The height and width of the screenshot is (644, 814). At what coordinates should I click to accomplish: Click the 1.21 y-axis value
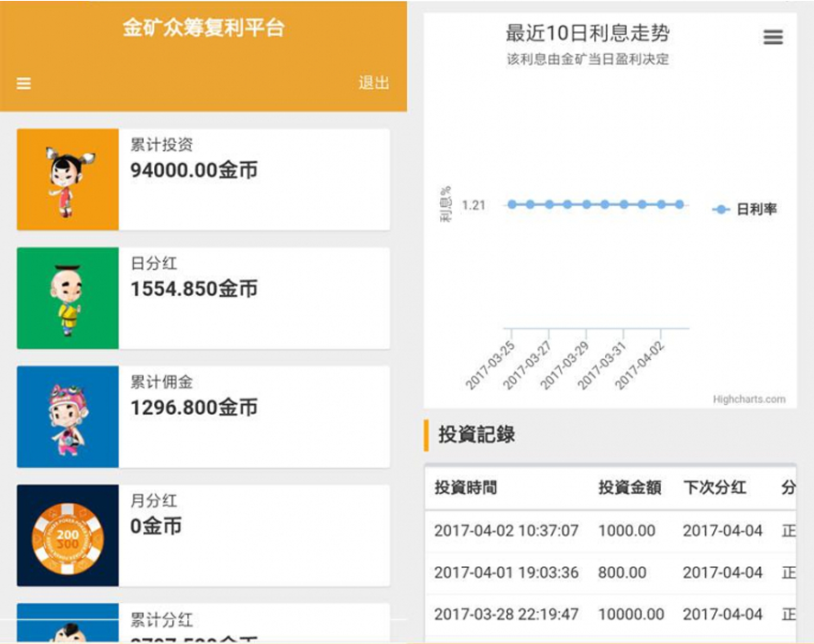pos(473,205)
